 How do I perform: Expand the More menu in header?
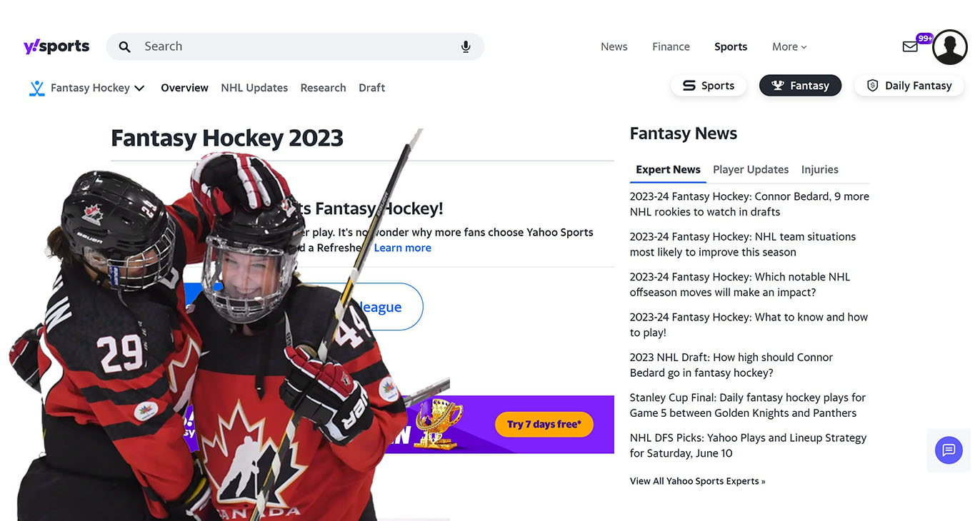click(x=789, y=46)
